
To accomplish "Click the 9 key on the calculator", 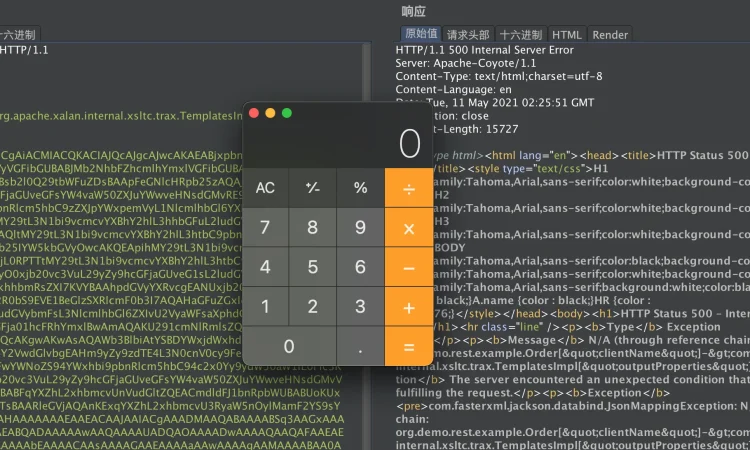I will click(361, 228).
